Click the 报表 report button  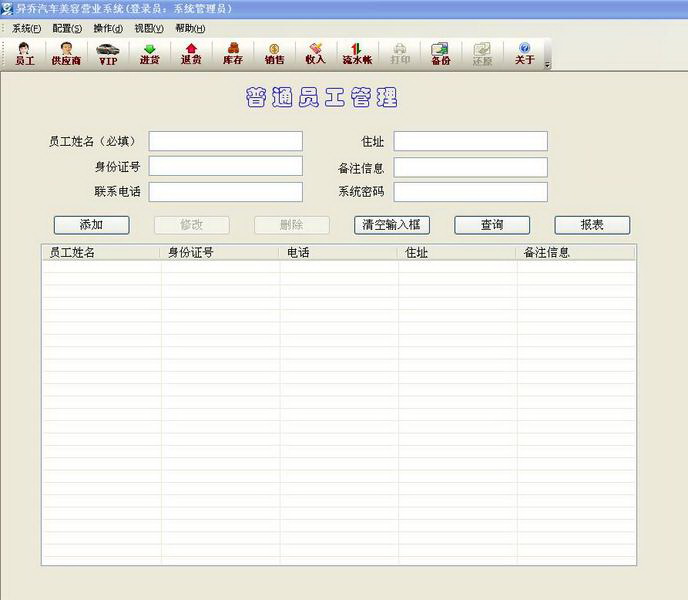coord(592,225)
